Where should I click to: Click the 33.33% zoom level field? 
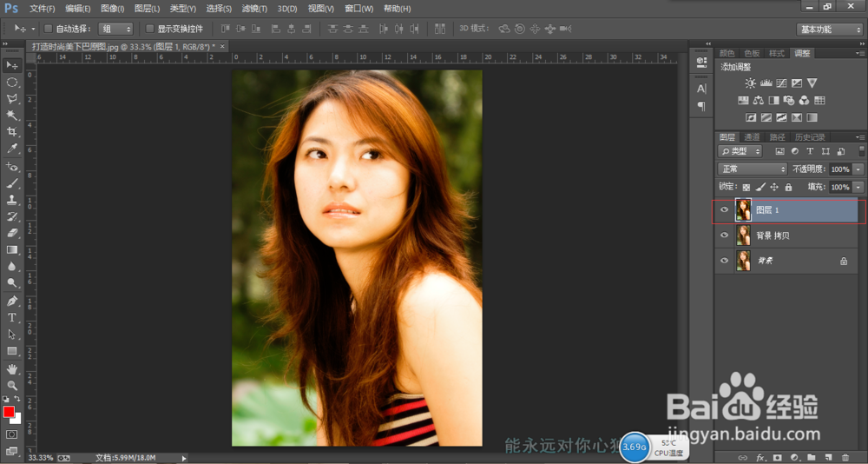pos(41,458)
